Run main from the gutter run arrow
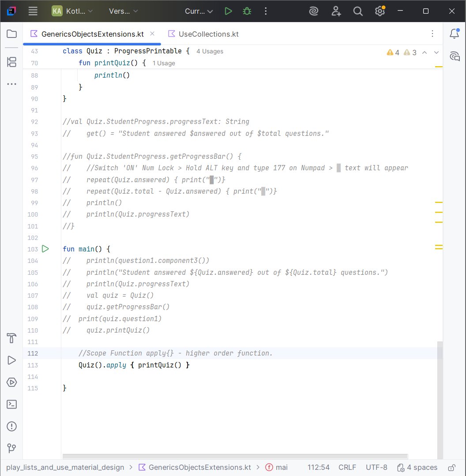 [45, 249]
